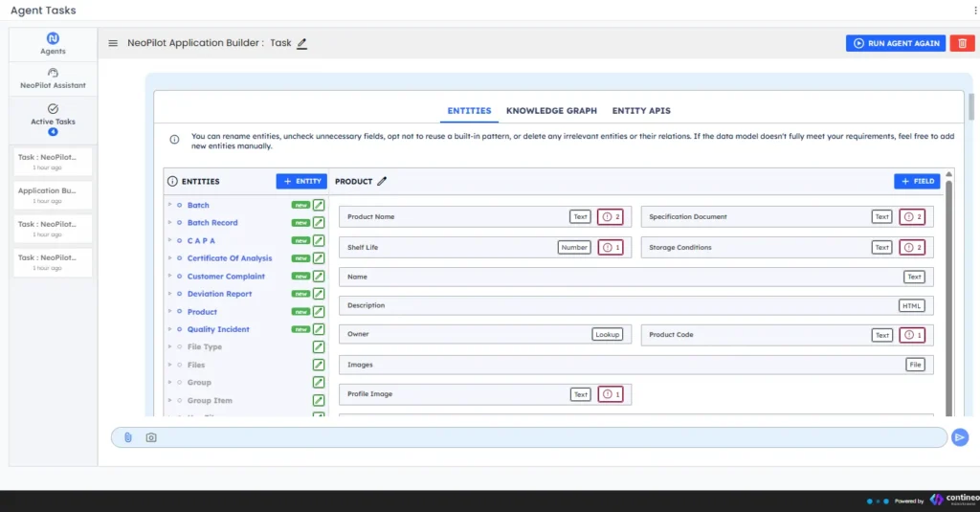Switch to the KNOWLEDGE GRAPH tab
The image size is (980, 512).
551,111
